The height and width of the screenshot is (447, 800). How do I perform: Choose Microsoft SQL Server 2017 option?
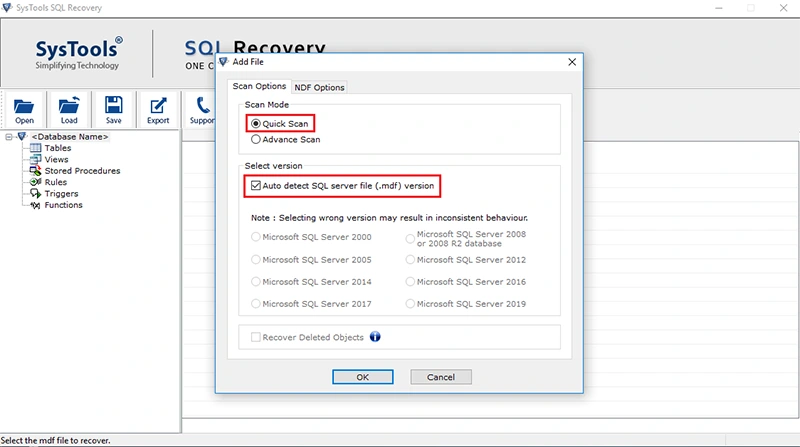pos(256,304)
